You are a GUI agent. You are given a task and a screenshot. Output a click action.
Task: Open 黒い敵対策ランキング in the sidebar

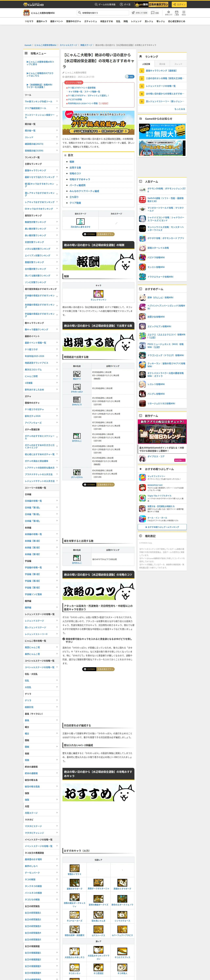coord(41,229)
